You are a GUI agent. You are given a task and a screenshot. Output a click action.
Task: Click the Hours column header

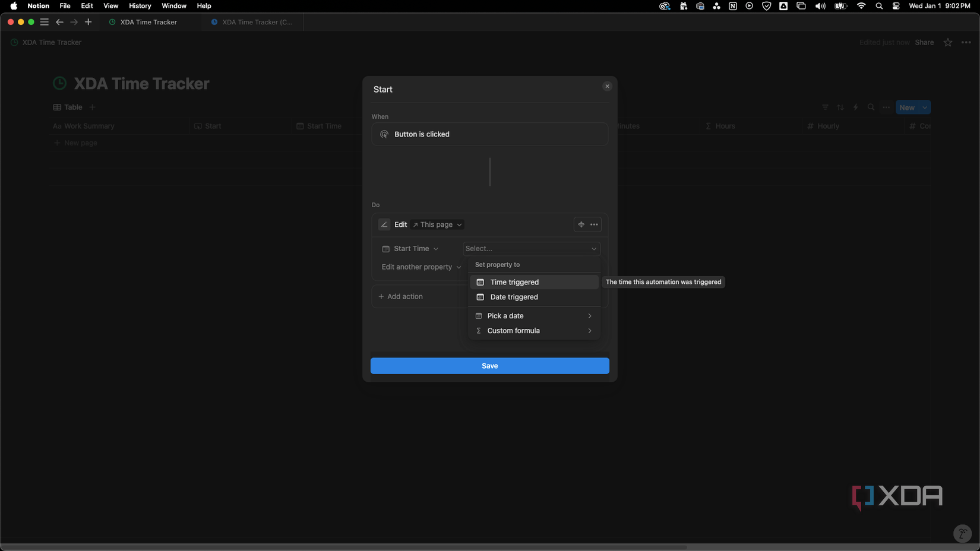point(750,126)
